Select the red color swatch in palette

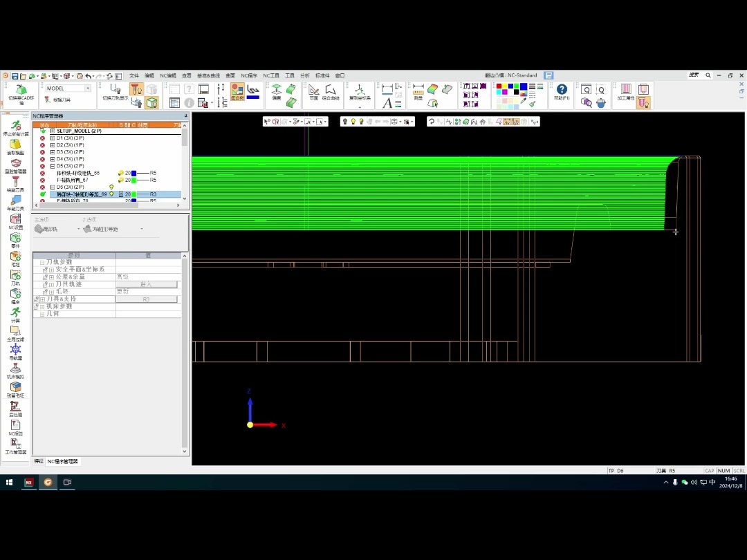[x=499, y=86]
